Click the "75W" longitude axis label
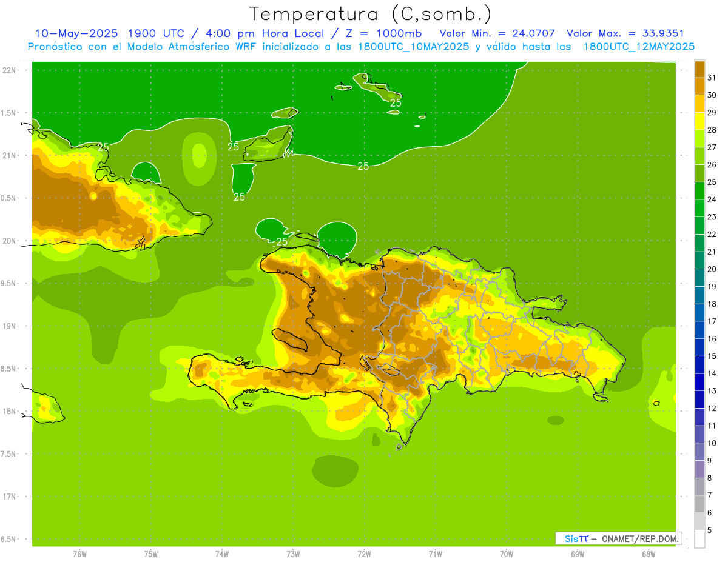Screen dimensions: 728x562 (150, 554)
